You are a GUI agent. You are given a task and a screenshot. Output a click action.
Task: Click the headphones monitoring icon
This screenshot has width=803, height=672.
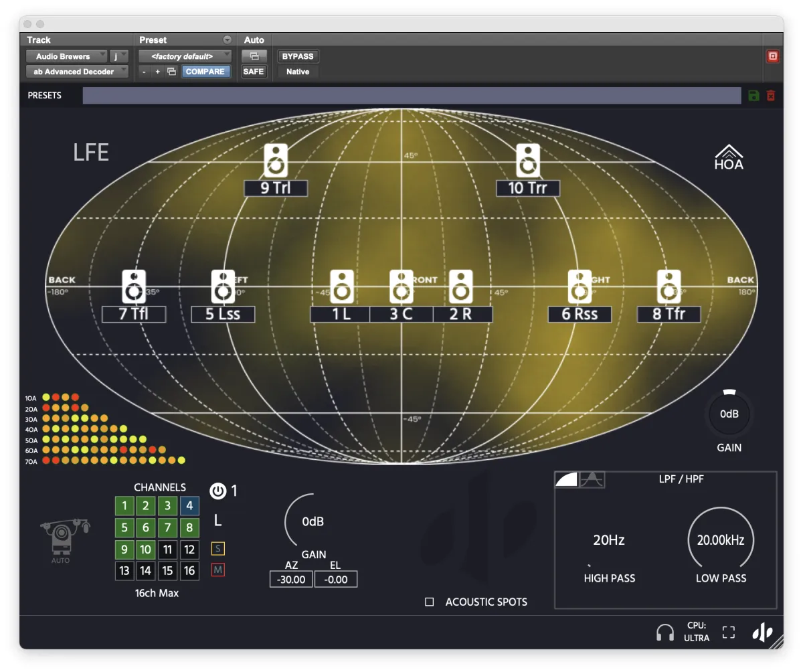tap(665, 633)
